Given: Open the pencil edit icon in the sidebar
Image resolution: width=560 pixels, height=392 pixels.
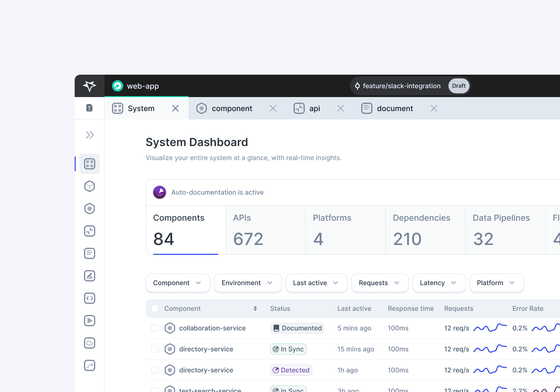Looking at the screenshot, I should (90, 276).
